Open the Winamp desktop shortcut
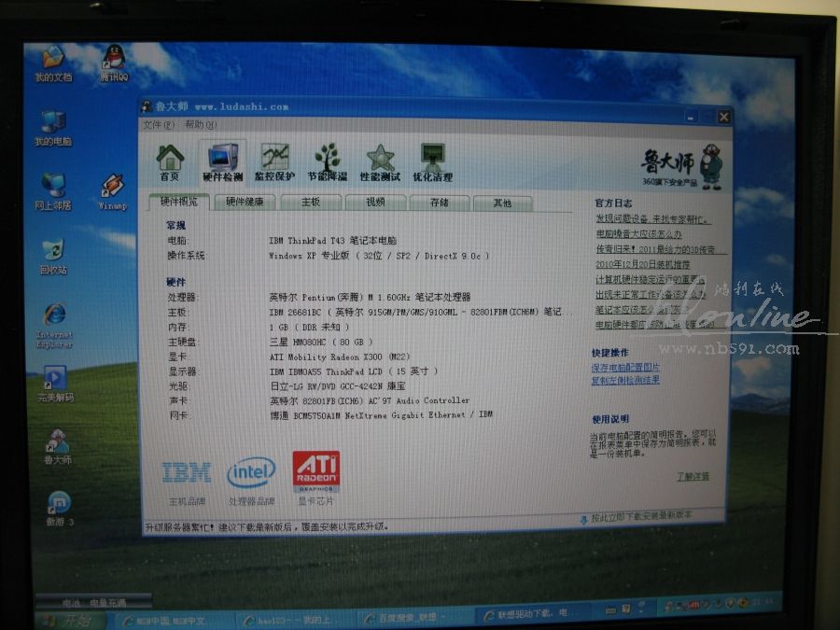This screenshot has height=630, width=840. 112,189
